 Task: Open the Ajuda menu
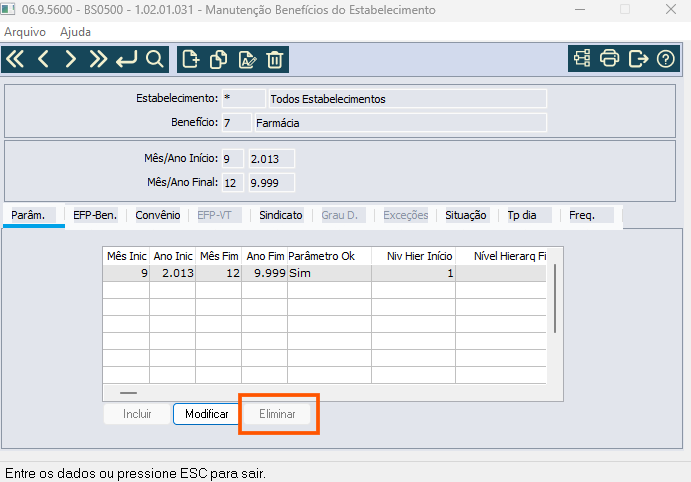click(x=75, y=32)
